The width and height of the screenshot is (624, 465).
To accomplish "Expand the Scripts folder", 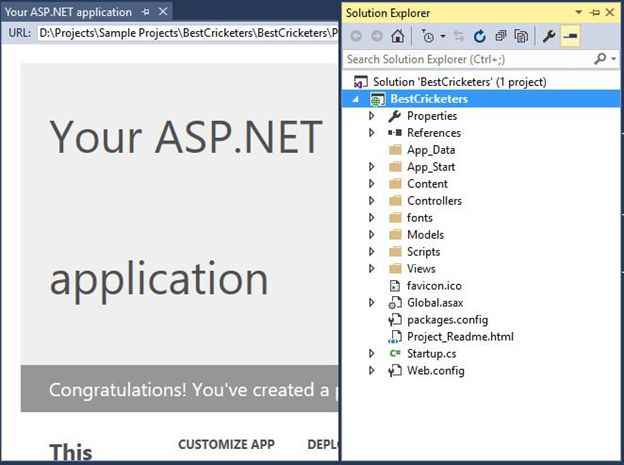I will tap(371, 251).
